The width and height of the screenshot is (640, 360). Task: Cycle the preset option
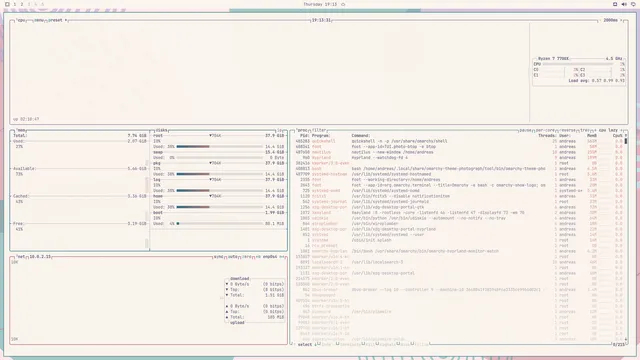(57, 20)
